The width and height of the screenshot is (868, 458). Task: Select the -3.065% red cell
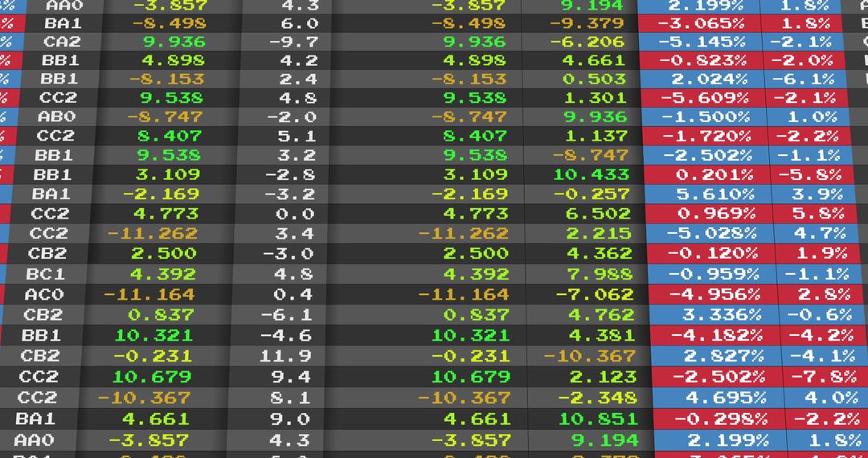700,24
